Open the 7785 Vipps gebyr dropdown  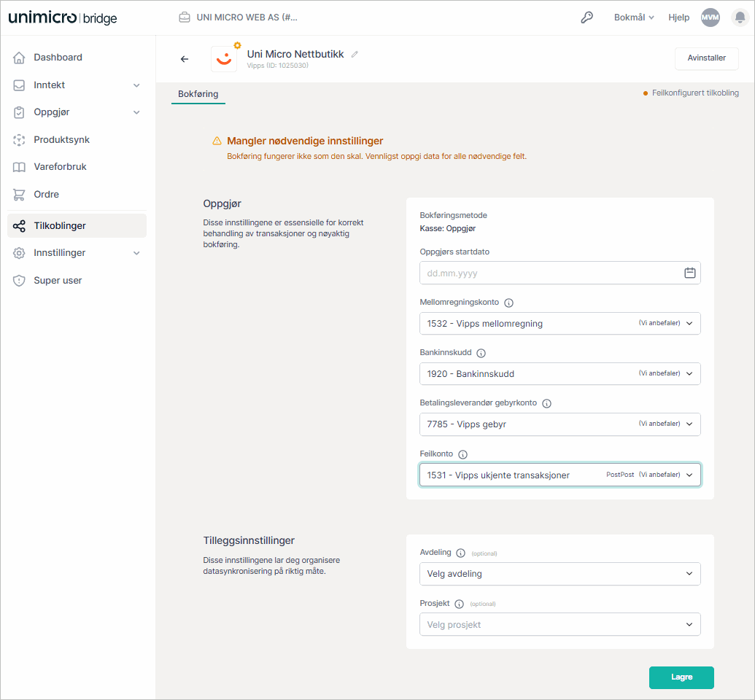pyautogui.click(x=560, y=424)
